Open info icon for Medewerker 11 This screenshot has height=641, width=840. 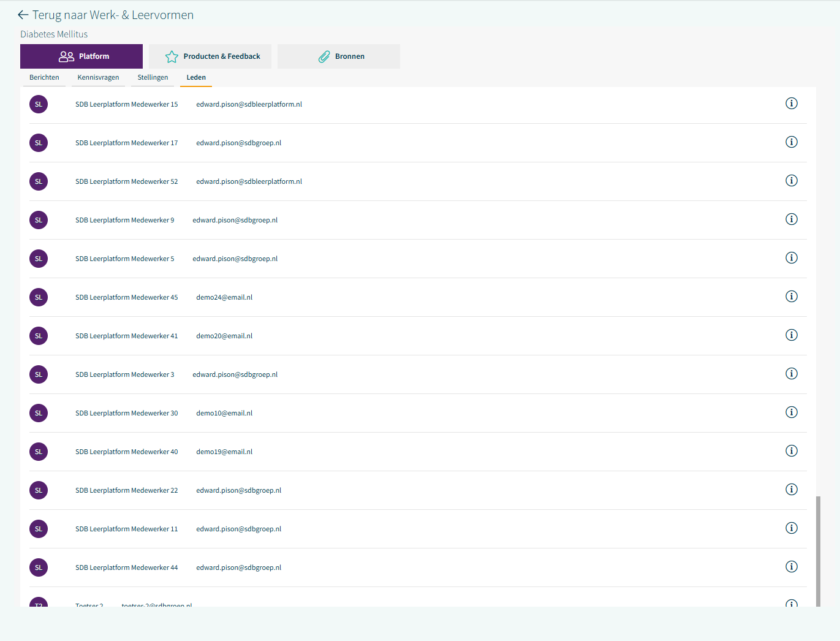point(791,528)
